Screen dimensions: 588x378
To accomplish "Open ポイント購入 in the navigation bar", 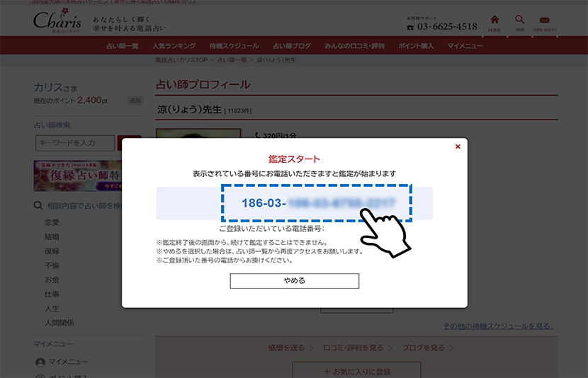I will click(417, 46).
